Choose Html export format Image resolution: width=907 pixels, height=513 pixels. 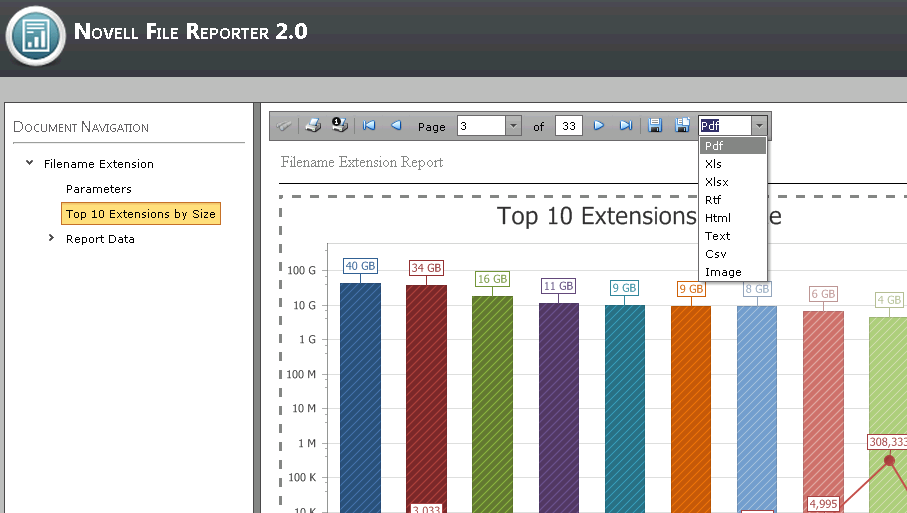click(733, 217)
